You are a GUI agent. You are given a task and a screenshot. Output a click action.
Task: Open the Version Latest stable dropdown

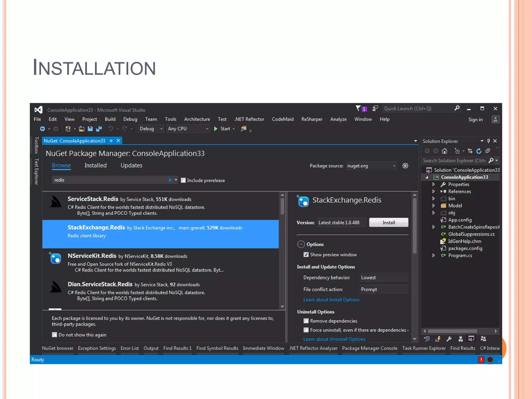(x=342, y=223)
